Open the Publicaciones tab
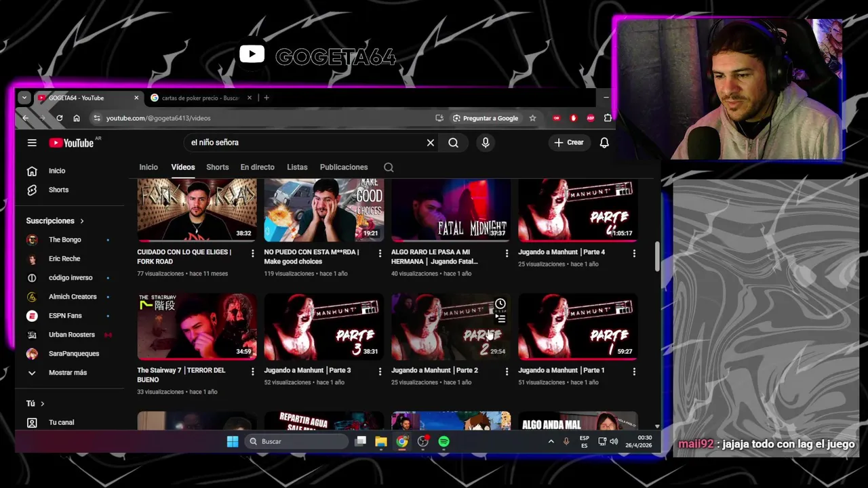Screen dimensions: 868x488 (344, 167)
